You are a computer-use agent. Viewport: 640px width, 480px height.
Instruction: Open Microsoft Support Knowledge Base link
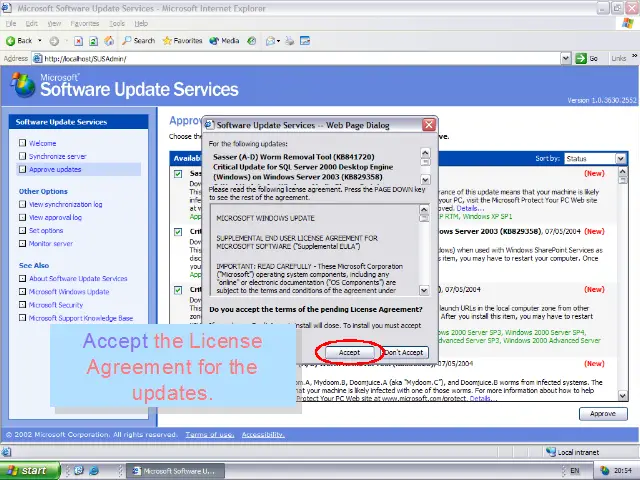click(x=81, y=318)
